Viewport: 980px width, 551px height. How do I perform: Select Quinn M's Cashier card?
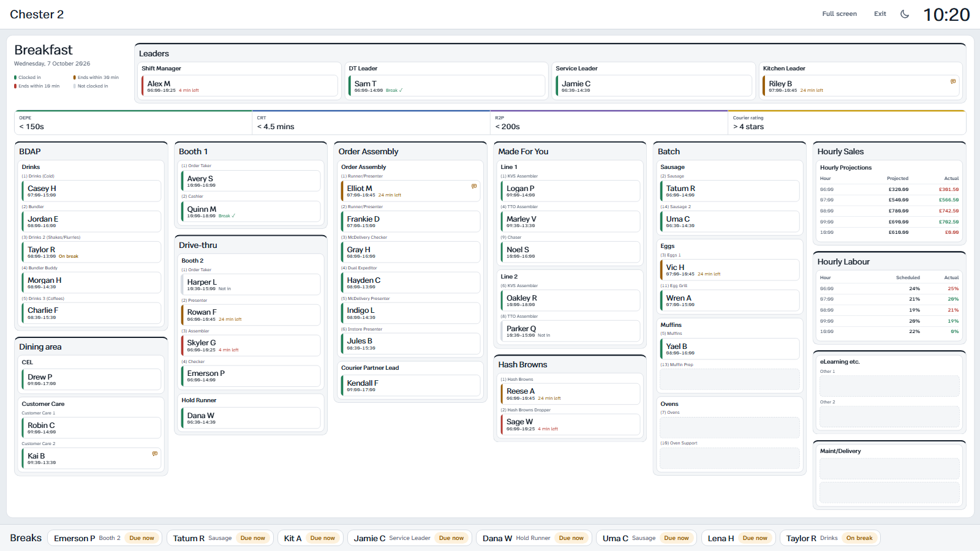click(x=251, y=211)
